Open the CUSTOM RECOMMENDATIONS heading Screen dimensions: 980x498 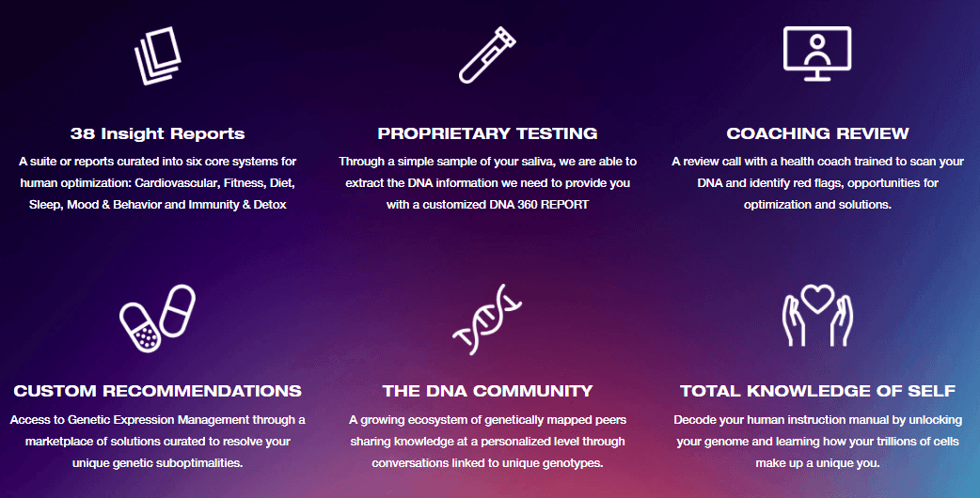coord(157,391)
